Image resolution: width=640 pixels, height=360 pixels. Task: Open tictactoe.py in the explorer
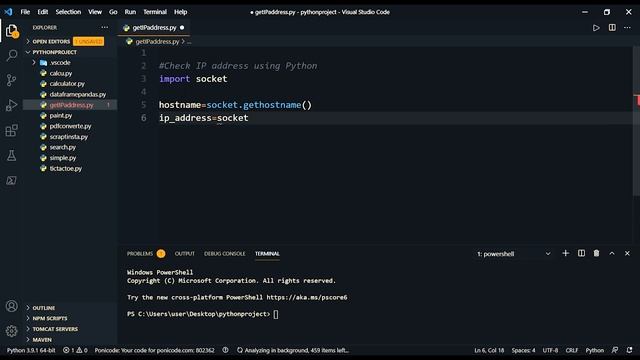click(x=65, y=168)
